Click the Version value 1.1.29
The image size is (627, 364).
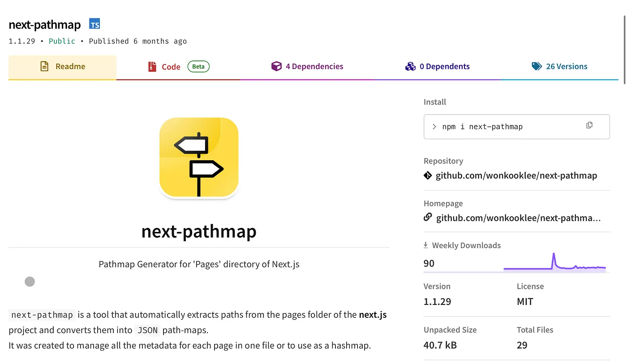tap(437, 302)
